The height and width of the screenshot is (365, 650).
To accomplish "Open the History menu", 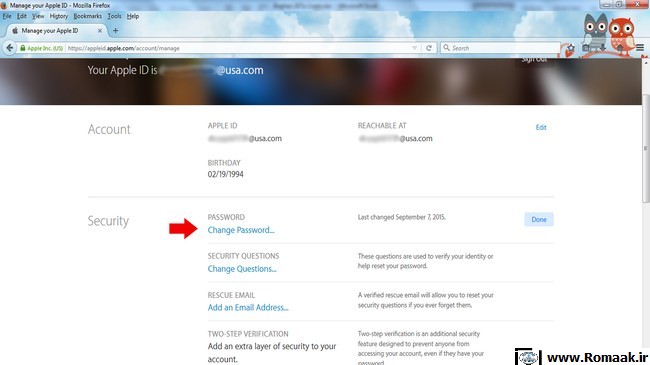I will pyautogui.click(x=58, y=16).
